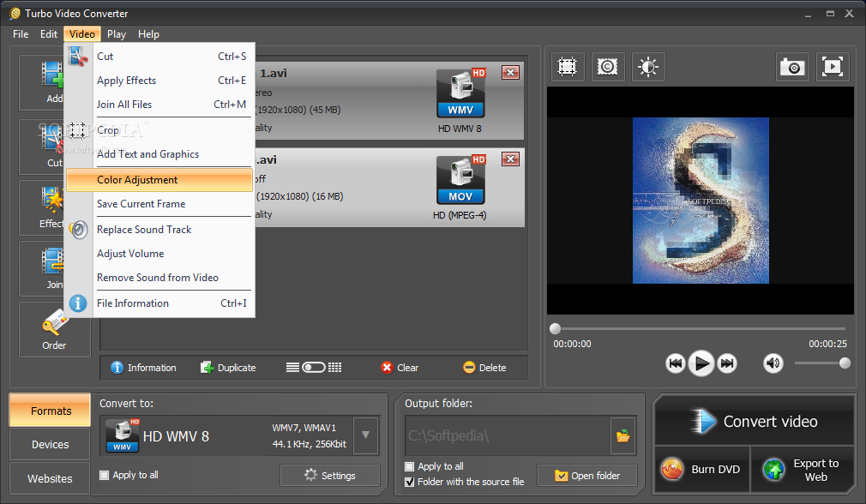Open the Order tool in the sidebar

[54, 330]
